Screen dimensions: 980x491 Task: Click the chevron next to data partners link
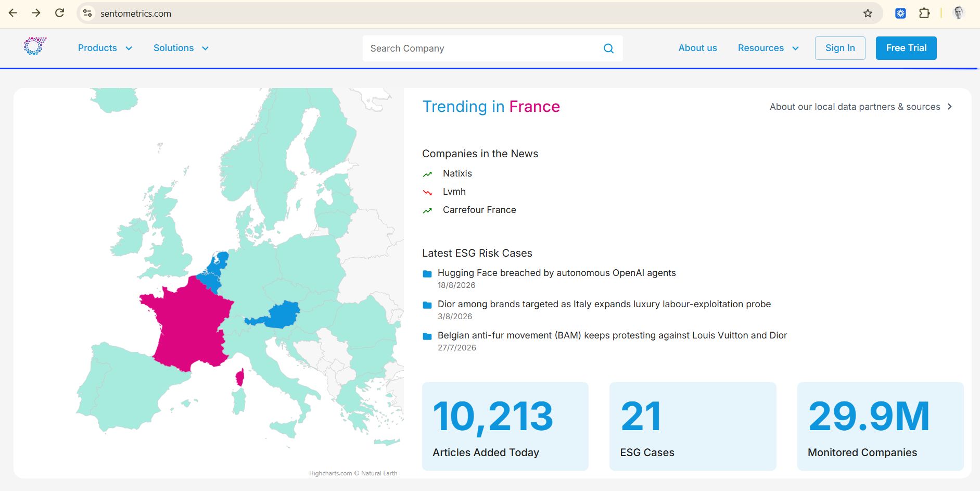[x=950, y=106]
